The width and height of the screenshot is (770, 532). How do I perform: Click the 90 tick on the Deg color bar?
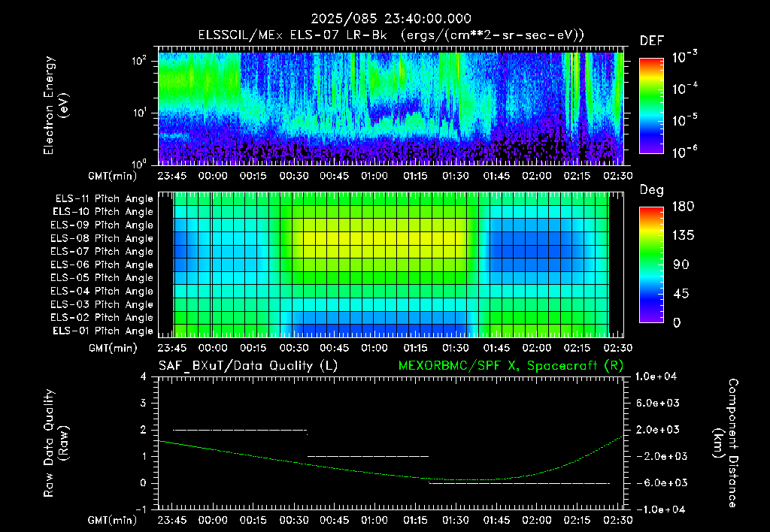[x=681, y=264]
